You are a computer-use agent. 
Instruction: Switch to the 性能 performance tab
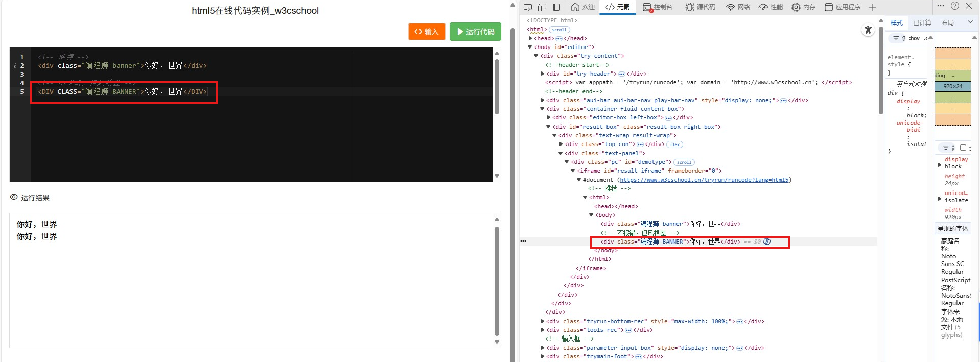[x=771, y=7]
